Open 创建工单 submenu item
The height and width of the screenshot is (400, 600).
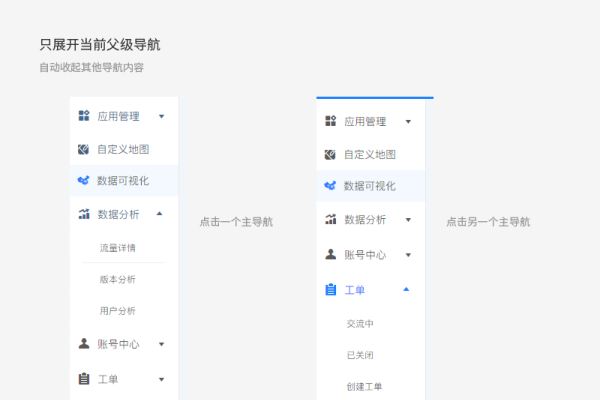pos(364,387)
